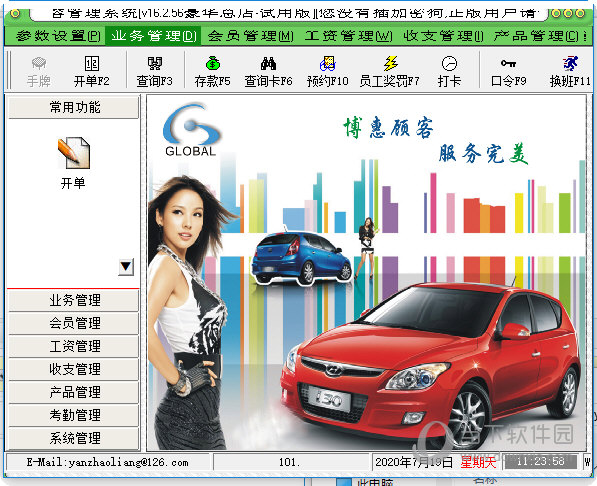Open the 收支管理 sidebar section
597x486 pixels.
(73, 369)
